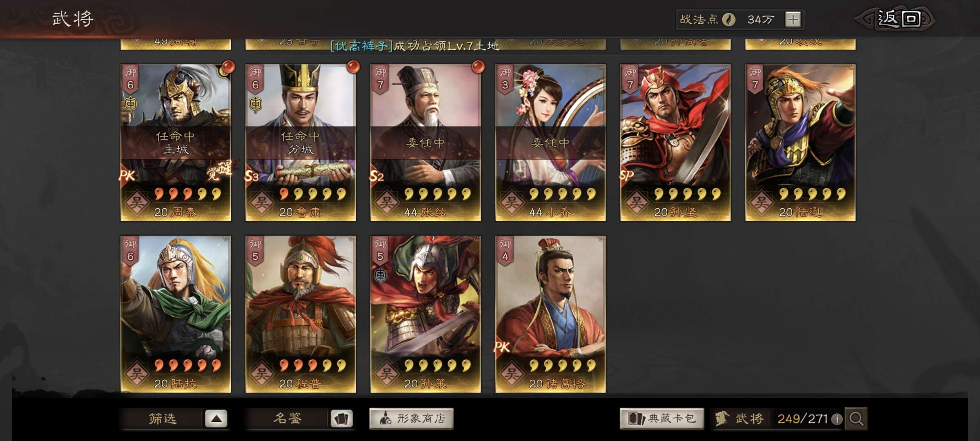Open the 名鉴 catalog
This screenshot has width=980, height=441.
287,419
